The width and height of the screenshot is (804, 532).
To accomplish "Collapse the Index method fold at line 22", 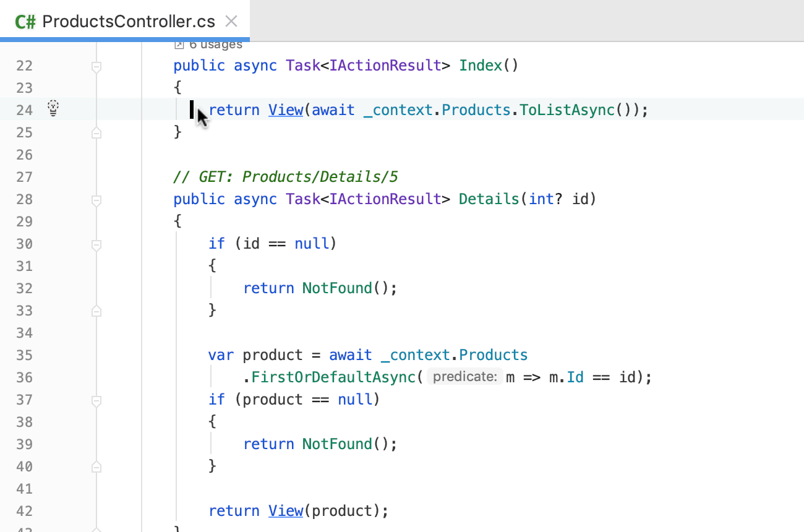I will pyautogui.click(x=96, y=66).
